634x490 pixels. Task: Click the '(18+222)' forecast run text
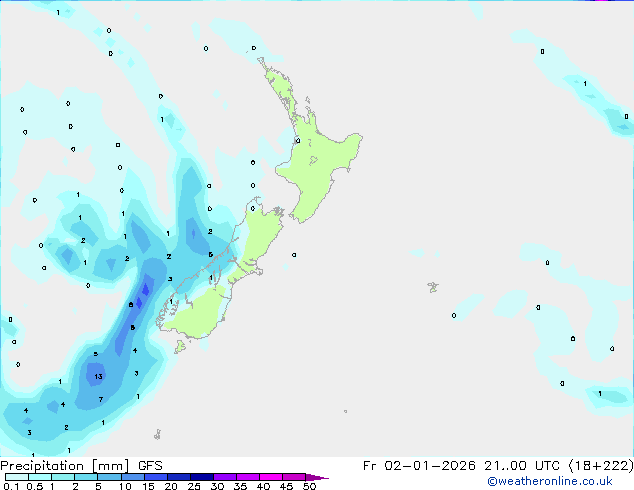(601, 466)
